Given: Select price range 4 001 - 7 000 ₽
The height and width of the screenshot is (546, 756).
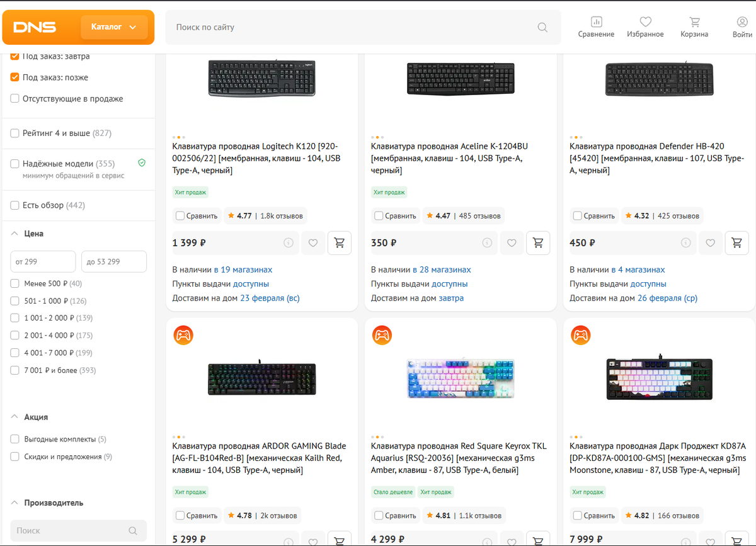Looking at the screenshot, I should pos(15,353).
